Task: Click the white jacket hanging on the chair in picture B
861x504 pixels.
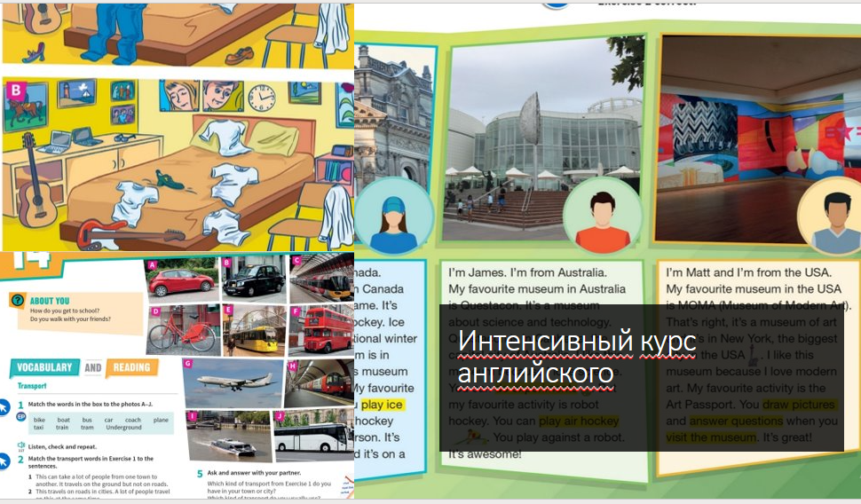Action: pos(336,217)
